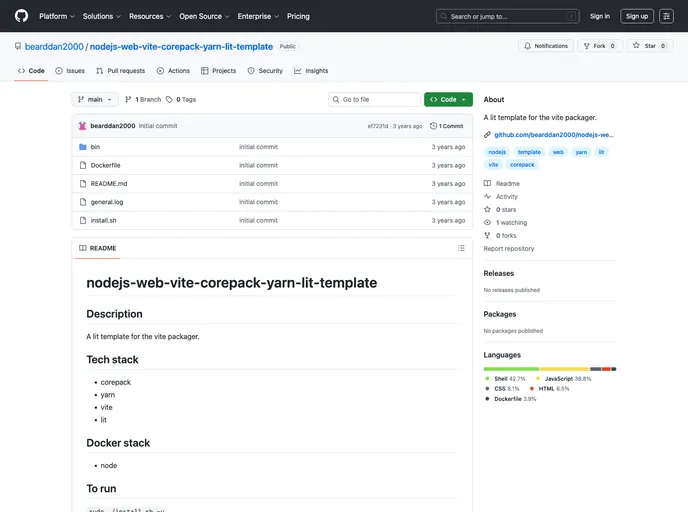Open the Tags list
This screenshot has height=512, width=688.
click(x=181, y=100)
